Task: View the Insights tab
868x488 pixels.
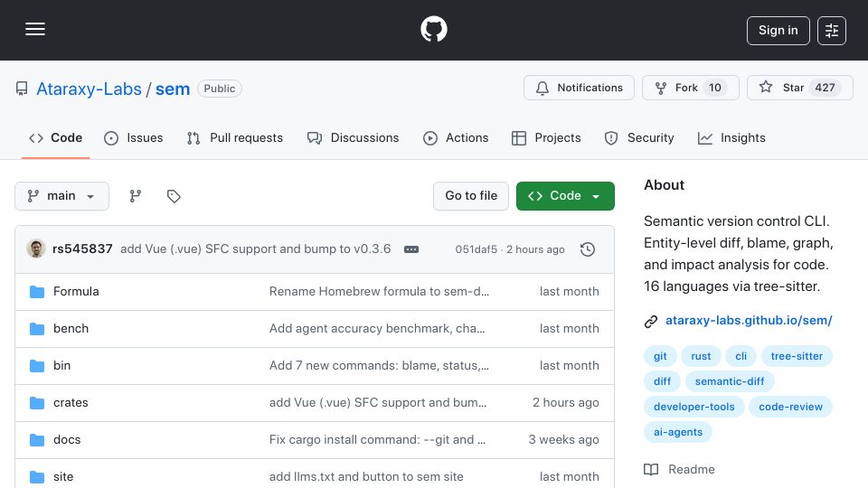Action: (x=731, y=137)
